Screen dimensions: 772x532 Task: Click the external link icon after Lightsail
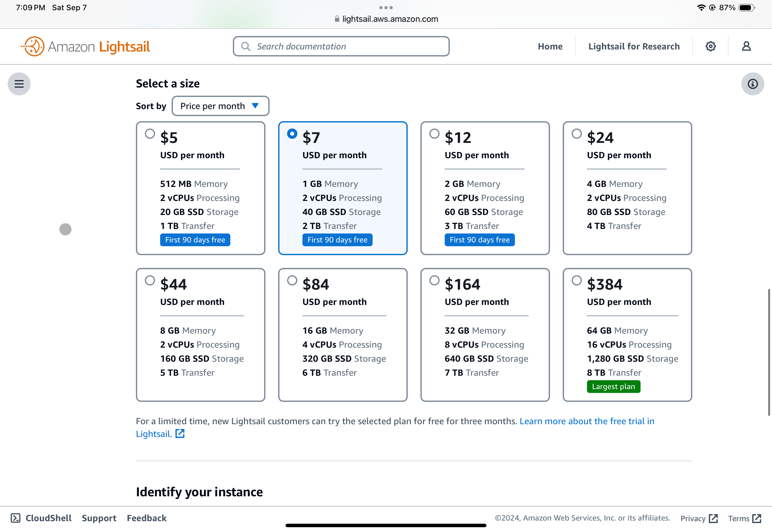[x=180, y=434]
